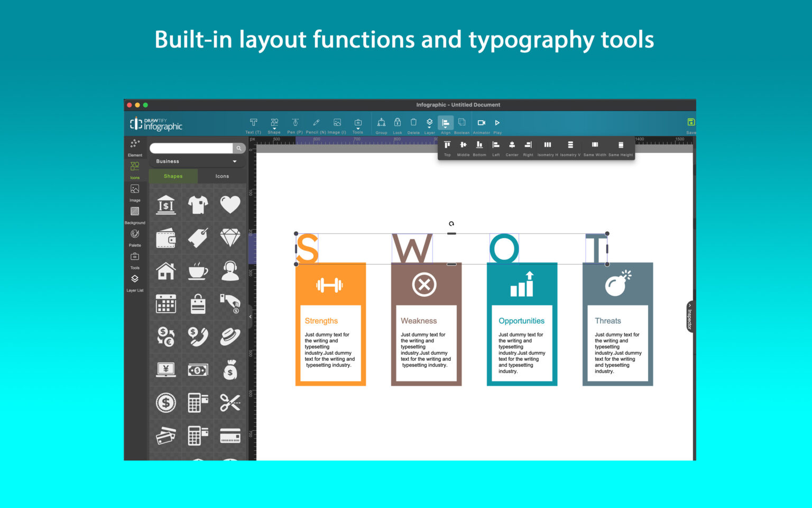The height and width of the screenshot is (508, 812).
Task: Apply the Same Width alignment
Action: (594, 146)
